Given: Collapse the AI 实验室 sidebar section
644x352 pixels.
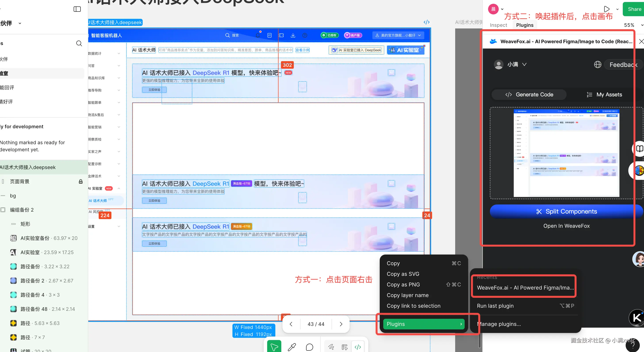Looking at the screenshot, I should pos(119,189).
